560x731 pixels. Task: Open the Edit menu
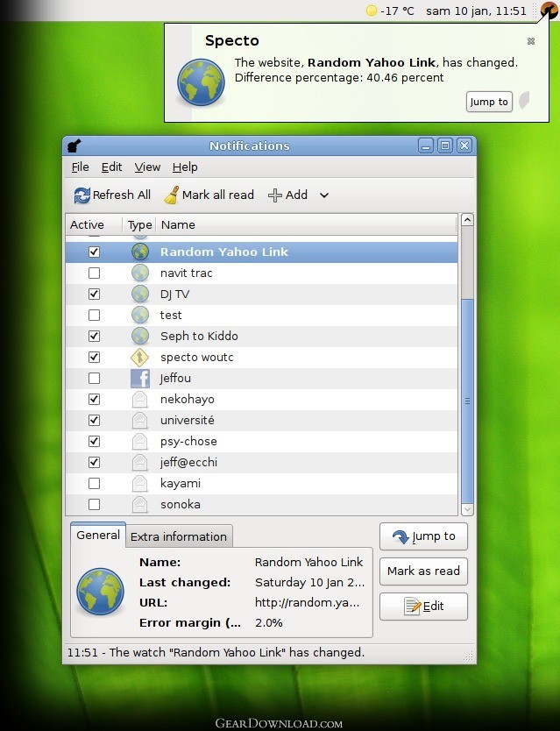(x=112, y=167)
